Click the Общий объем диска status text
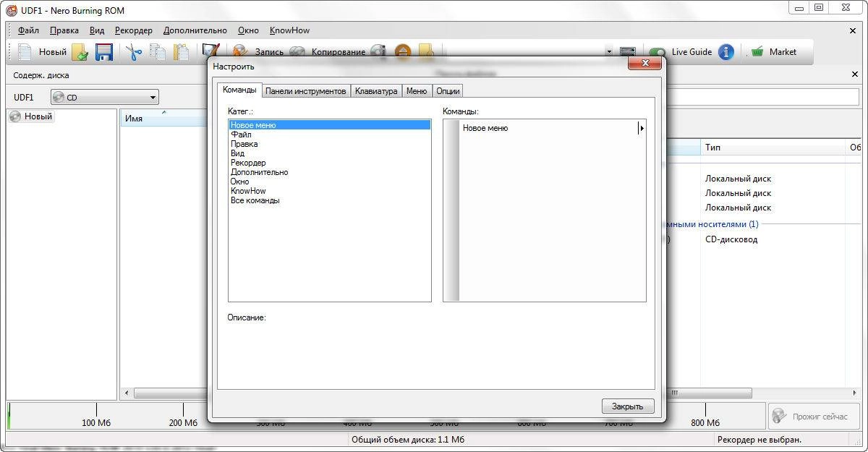The height and width of the screenshot is (452, 868). 408,440
